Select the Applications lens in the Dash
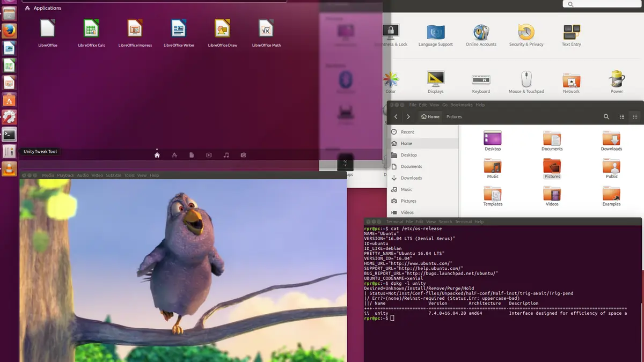This screenshot has height=362, width=644. point(174,155)
